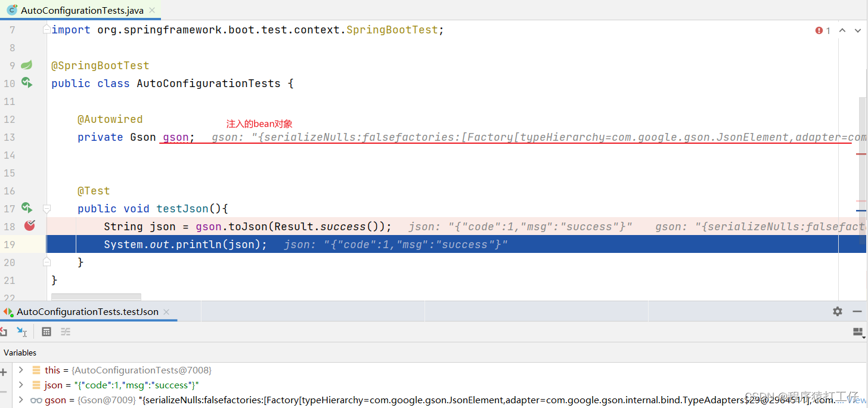The image size is (868, 408).
Task: Click the @Autowired annotation on line 12
Action: (110, 119)
